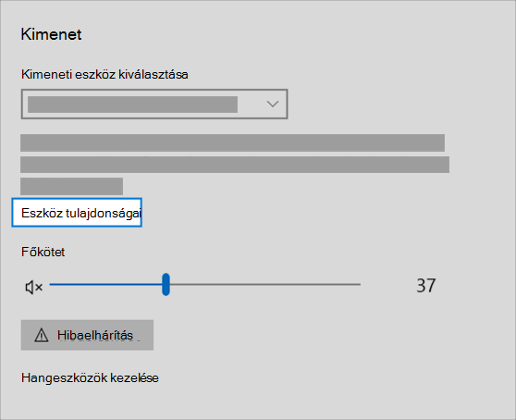The height and width of the screenshot is (420, 516).
Task: Click the short third grayed-out description line
Action: click(72, 186)
